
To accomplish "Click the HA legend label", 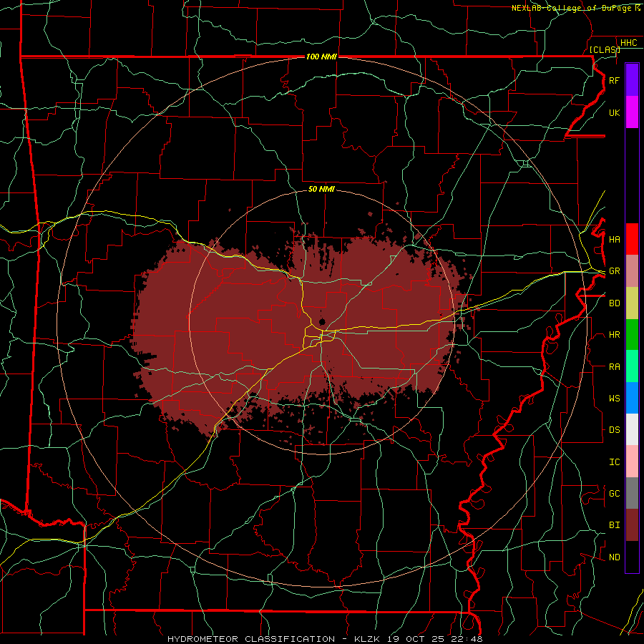I will pos(614,240).
